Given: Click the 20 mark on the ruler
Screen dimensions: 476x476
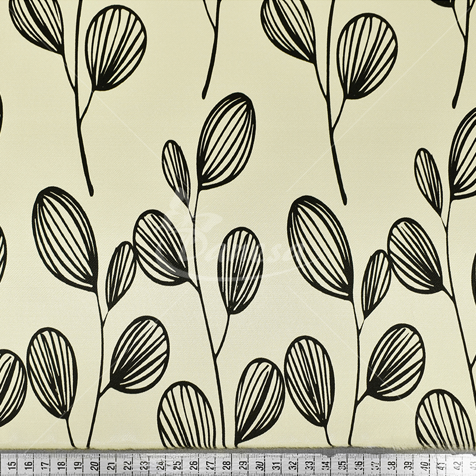Looking at the screenshot, I should pos(95,465).
